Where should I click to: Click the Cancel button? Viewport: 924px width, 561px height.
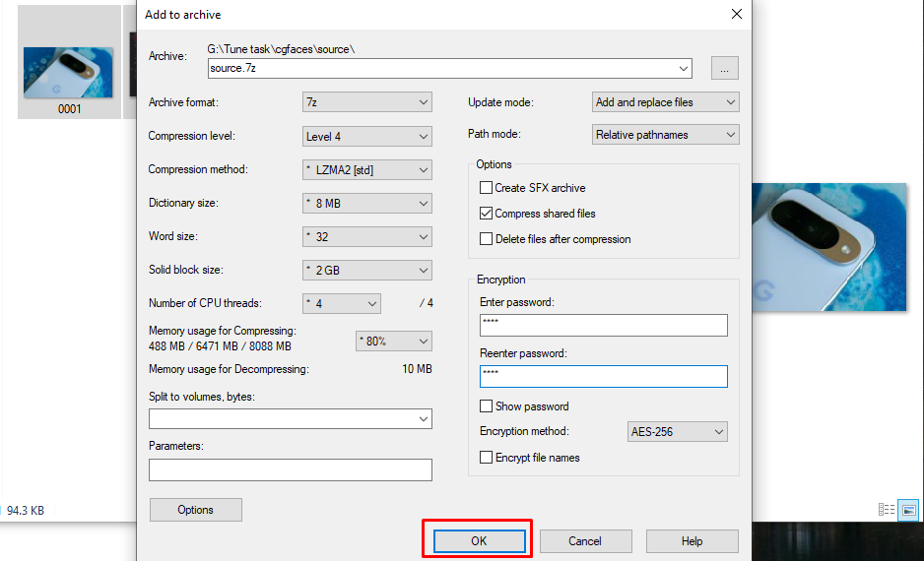(x=585, y=541)
